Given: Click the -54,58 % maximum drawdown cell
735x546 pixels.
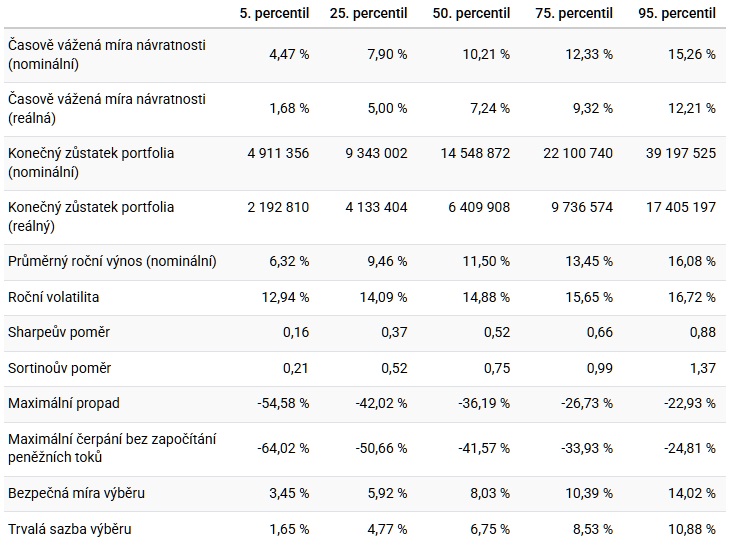Looking at the screenshot, I should click(279, 403).
